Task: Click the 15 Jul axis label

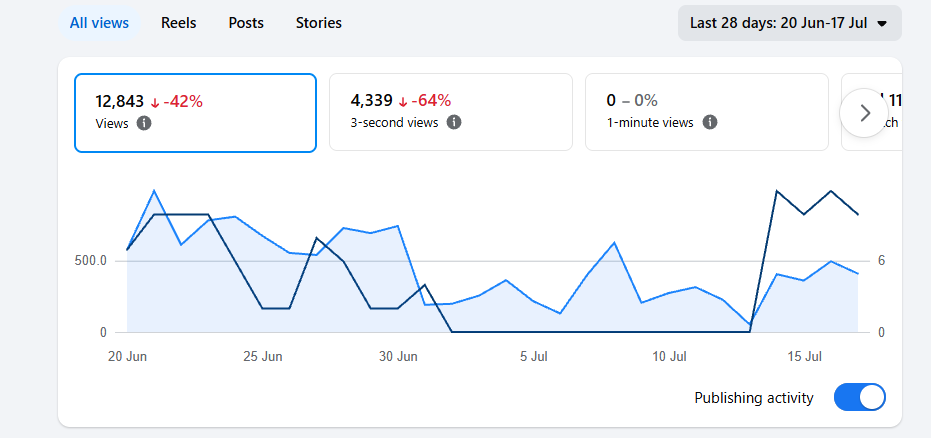Action: click(805, 357)
